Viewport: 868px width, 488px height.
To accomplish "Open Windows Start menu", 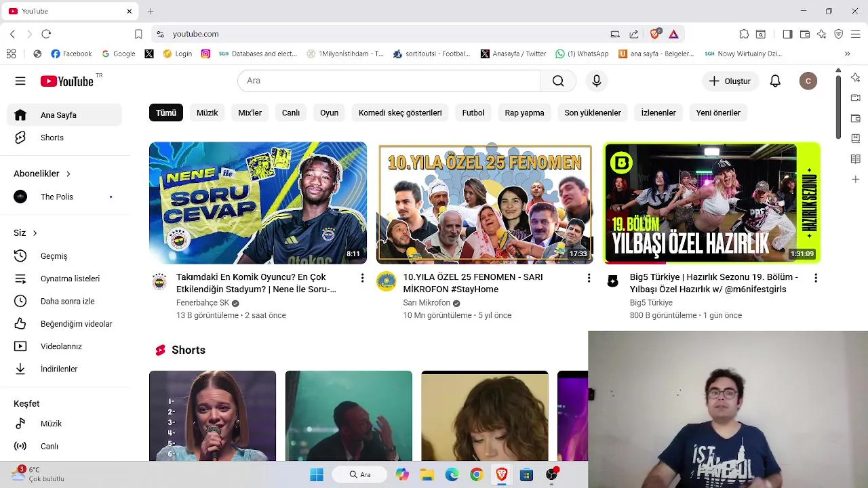I will click(x=317, y=474).
